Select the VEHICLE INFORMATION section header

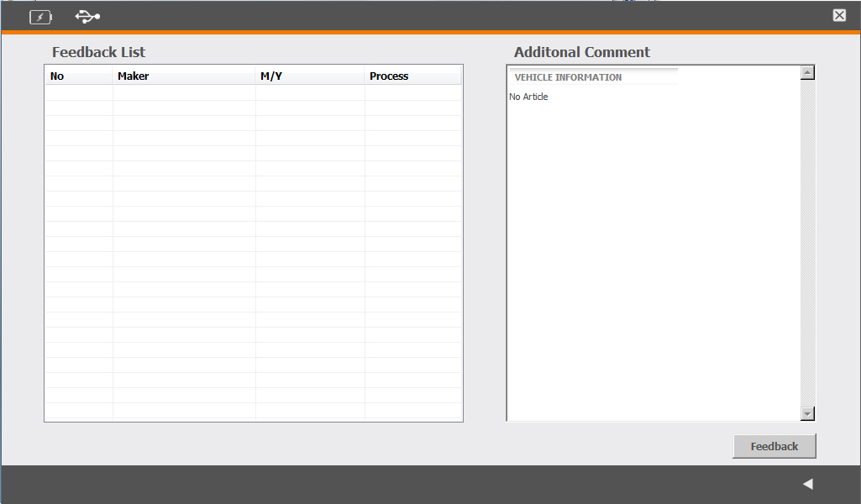tap(568, 77)
